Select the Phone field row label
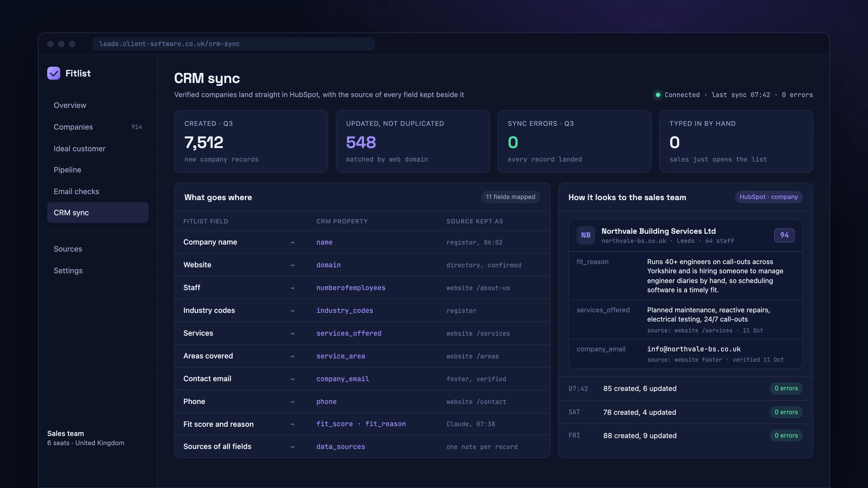This screenshot has width=868, height=488. click(194, 402)
